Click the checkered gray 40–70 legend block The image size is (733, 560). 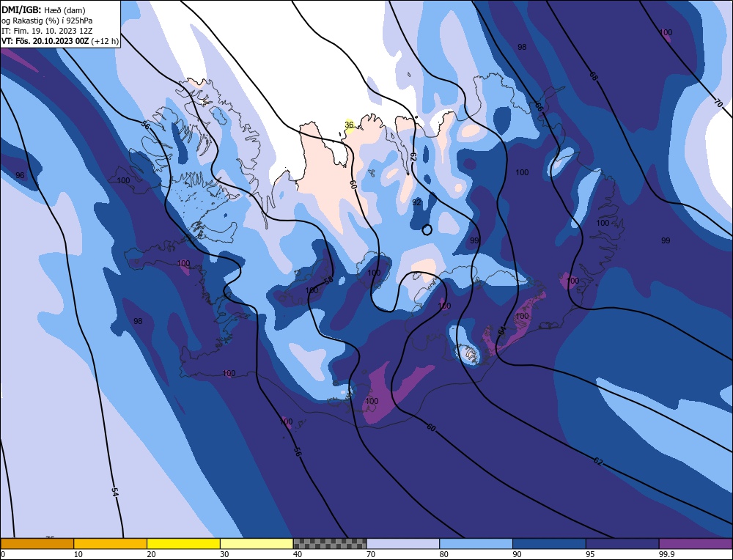pyautogui.click(x=330, y=544)
